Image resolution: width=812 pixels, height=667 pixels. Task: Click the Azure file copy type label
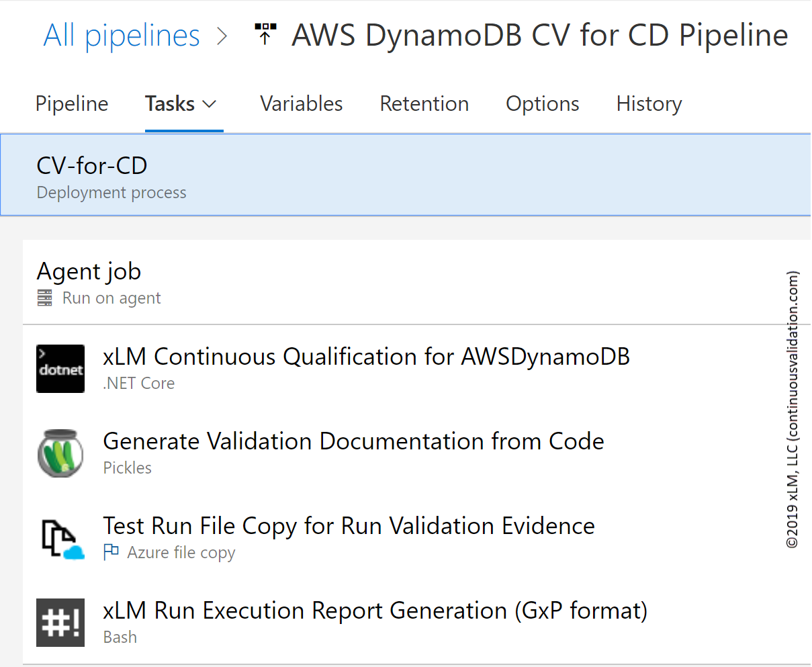pos(181,553)
